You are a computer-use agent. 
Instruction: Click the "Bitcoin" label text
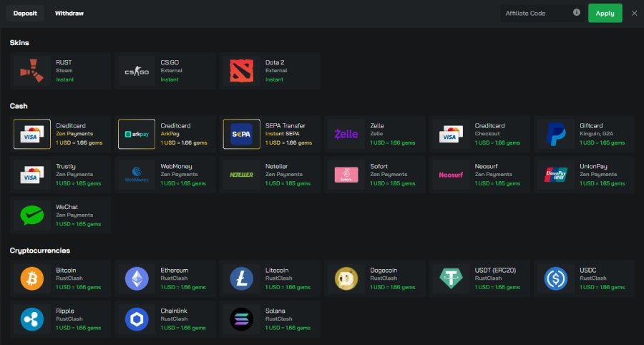(x=66, y=271)
